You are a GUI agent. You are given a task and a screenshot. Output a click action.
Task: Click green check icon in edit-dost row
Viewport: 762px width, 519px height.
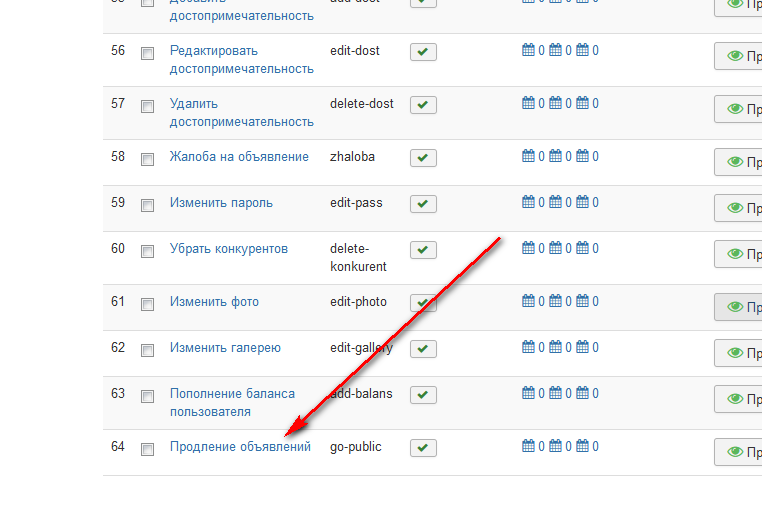pyautogui.click(x=423, y=52)
